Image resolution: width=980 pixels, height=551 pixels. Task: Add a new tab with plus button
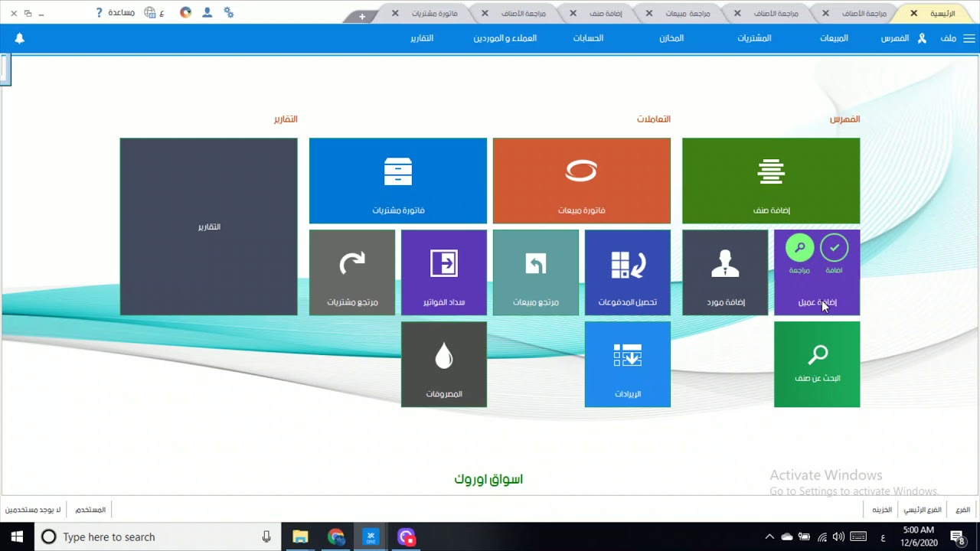point(362,16)
